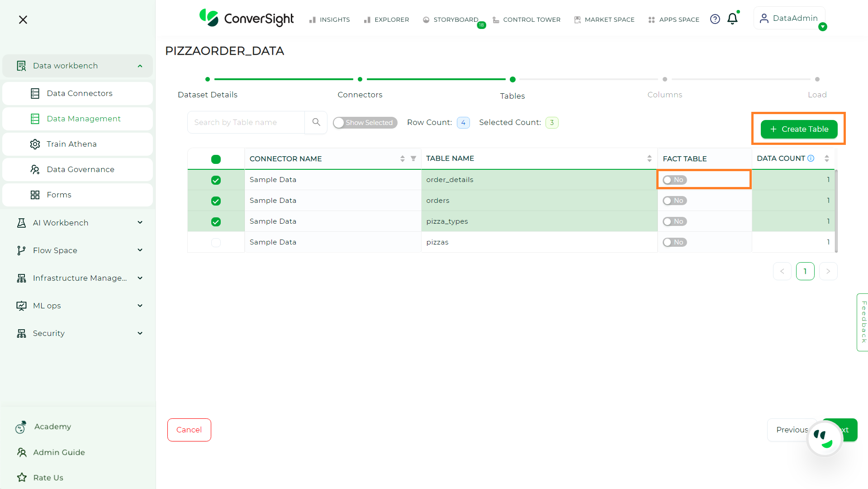Click the DataAdmin user icon

[x=764, y=18]
